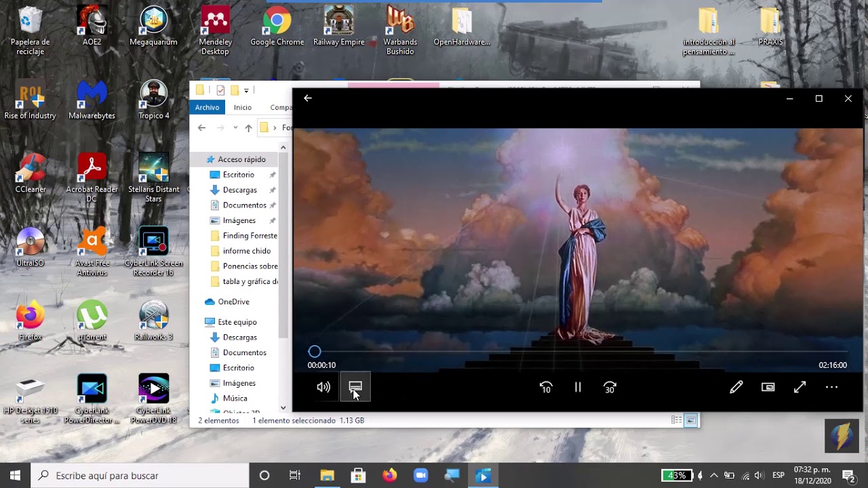Select OneDrive in the navigation pane
Screen dimensions: 868x488
[233, 302]
